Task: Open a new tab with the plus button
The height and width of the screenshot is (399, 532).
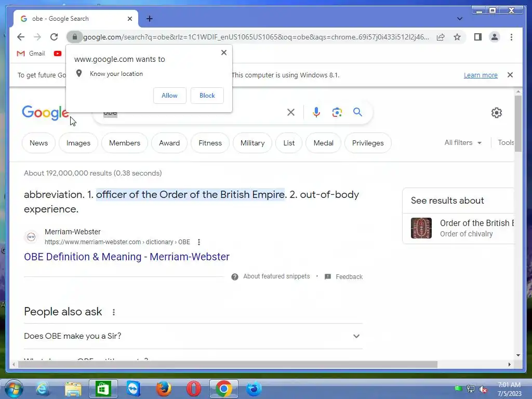Action: click(x=150, y=19)
